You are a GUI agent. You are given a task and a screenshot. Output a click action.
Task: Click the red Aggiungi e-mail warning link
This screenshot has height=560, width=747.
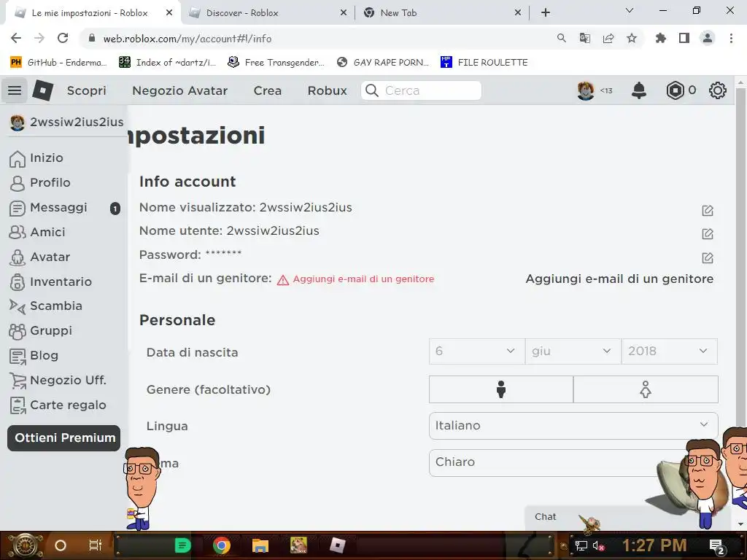pyautogui.click(x=363, y=279)
